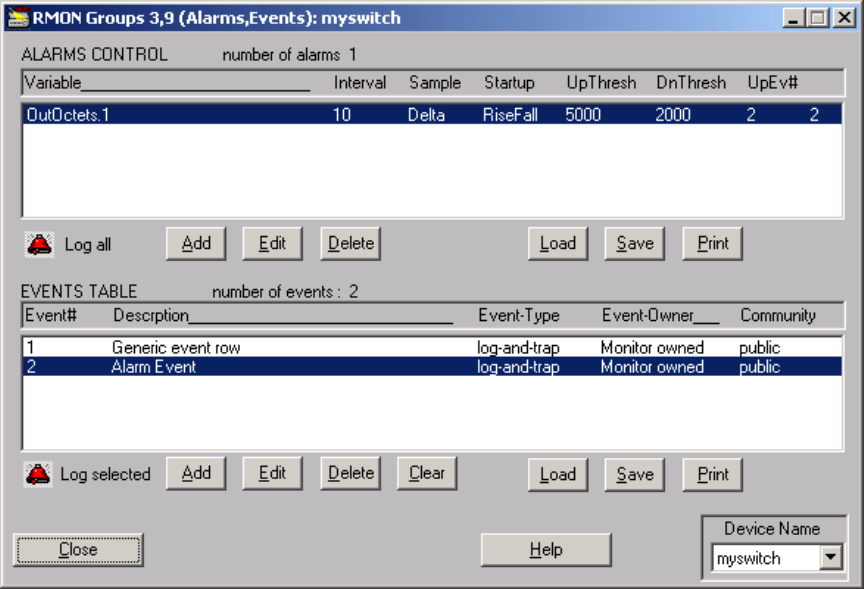864x589 pixels.
Task: Click the Event# column header
Action: 51,315
